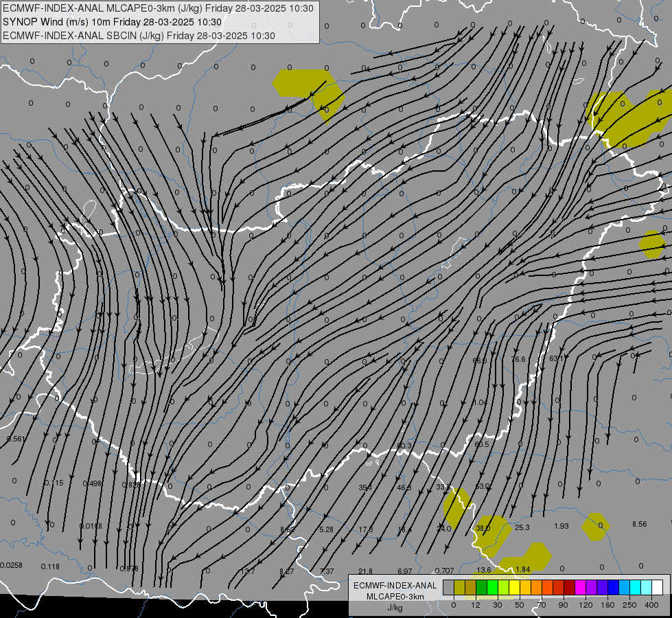
Task: Click the SBCIN title line in header
Action: coord(139,36)
